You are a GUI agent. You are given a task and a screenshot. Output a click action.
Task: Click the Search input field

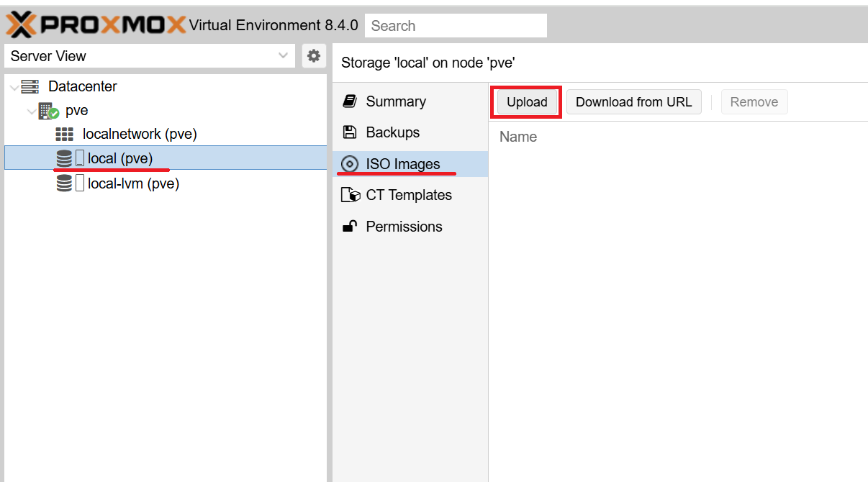(456, 26)
